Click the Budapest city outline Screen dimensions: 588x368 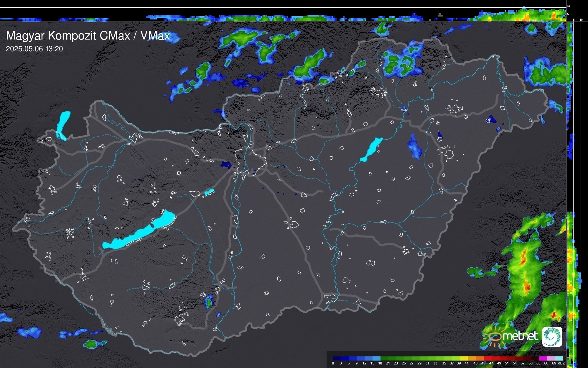(x=251, y=161)
